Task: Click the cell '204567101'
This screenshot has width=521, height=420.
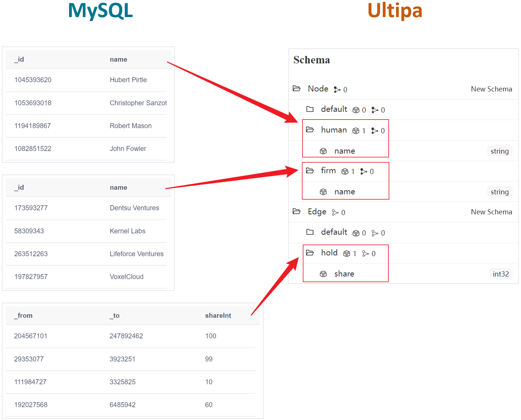Action: tap(31, 336)
